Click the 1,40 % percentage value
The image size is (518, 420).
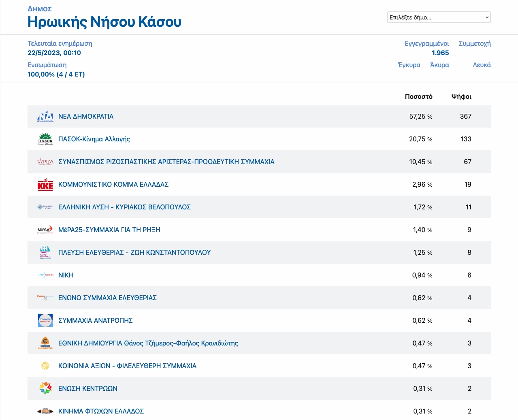click(x=423, y=230)
